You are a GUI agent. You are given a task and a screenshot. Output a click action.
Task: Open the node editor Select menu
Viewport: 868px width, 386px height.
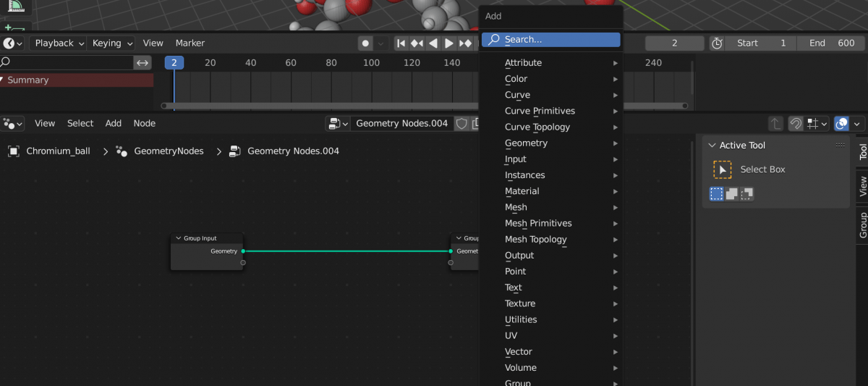pyautogui.click(x=80, y=124)
